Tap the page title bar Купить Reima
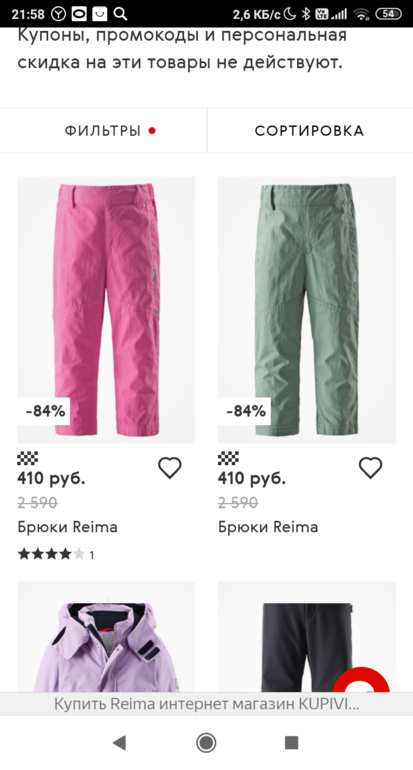This screenshot has height=770, width=413. click(206, 704)
